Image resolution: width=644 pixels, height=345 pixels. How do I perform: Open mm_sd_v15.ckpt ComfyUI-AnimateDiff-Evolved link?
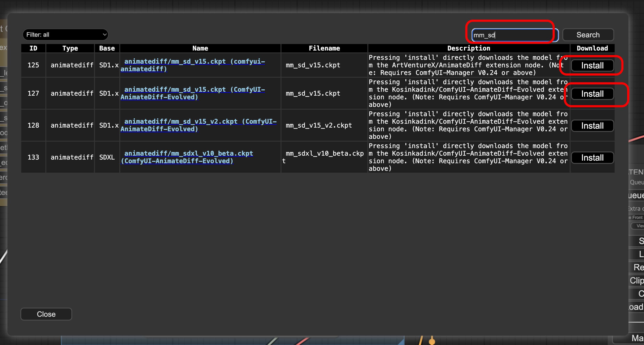[194, 89]
